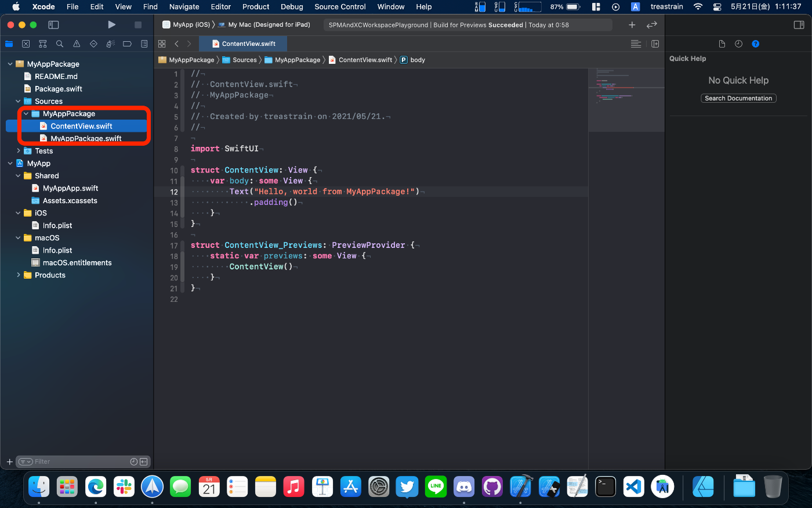Viewport: 812px width, 508px height.
Task: Toggle the left navigator sidebar
Action: coord(53,25)
